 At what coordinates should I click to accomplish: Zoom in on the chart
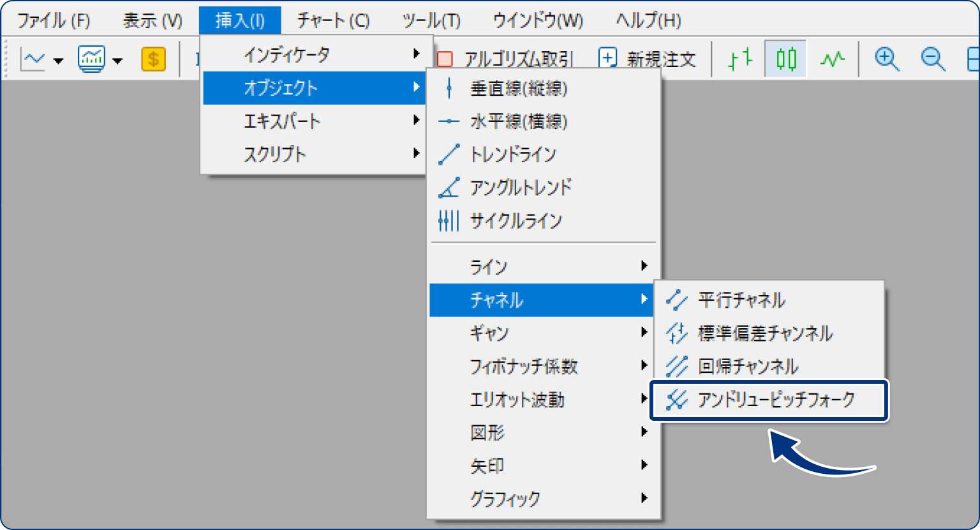click(886, 58)
